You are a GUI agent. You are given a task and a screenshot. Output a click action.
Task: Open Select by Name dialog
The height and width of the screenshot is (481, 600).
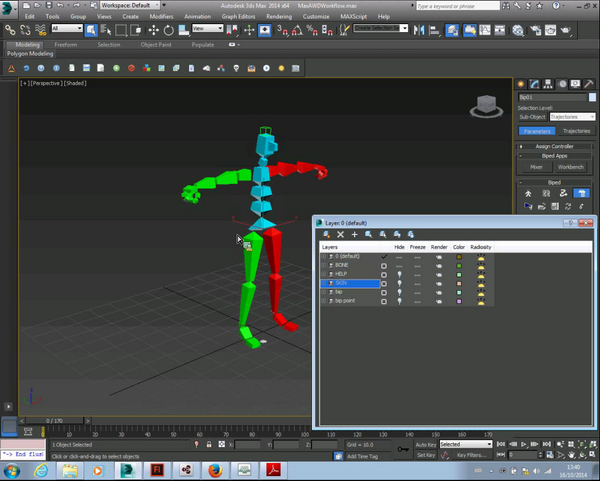tap(106, 30)
